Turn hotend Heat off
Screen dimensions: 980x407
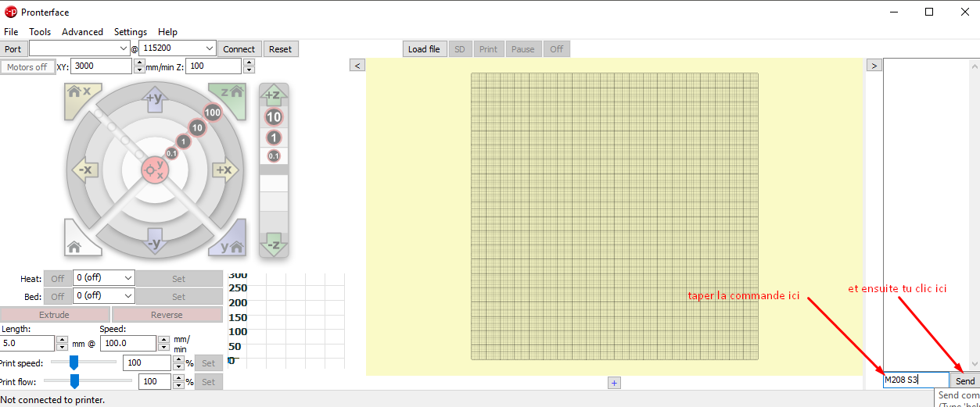(57, 278)
